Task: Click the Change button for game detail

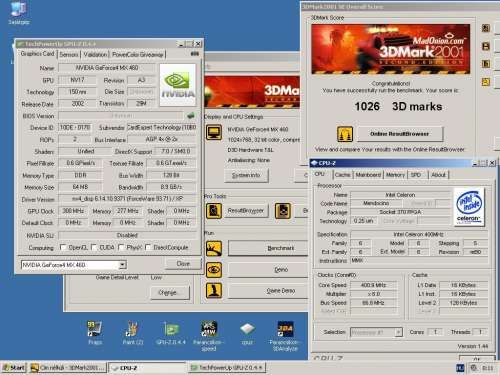Action: pos(170,293)
